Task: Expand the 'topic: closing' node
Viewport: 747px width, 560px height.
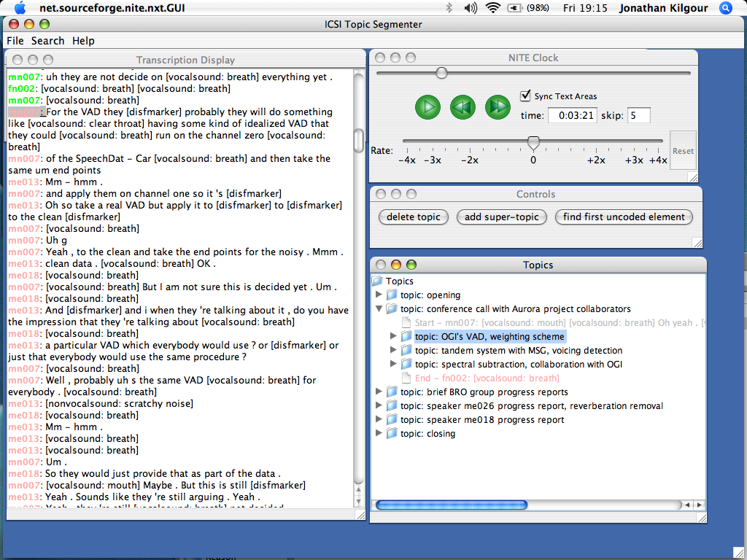Action: [379, 433]
